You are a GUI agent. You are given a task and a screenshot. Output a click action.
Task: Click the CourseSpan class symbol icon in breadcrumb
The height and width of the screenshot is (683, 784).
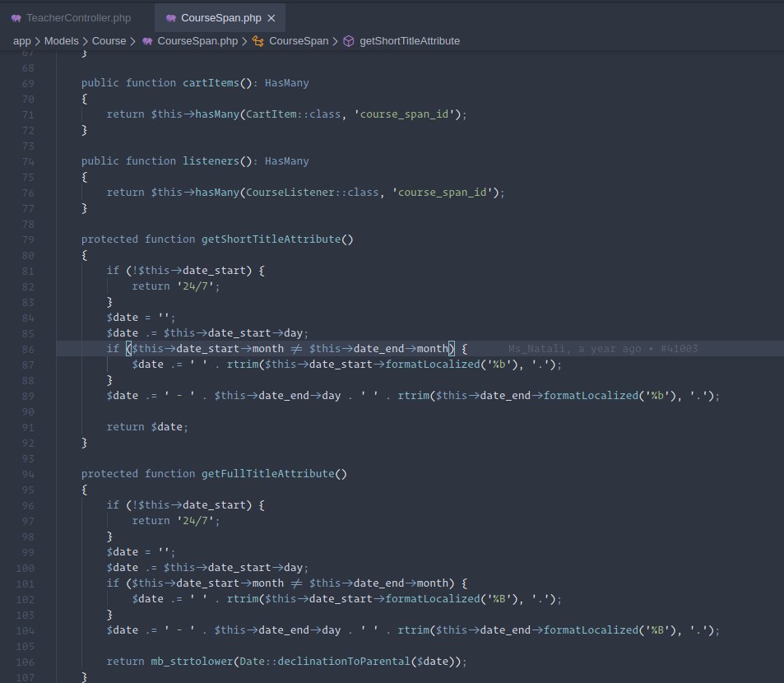[258, 41]
